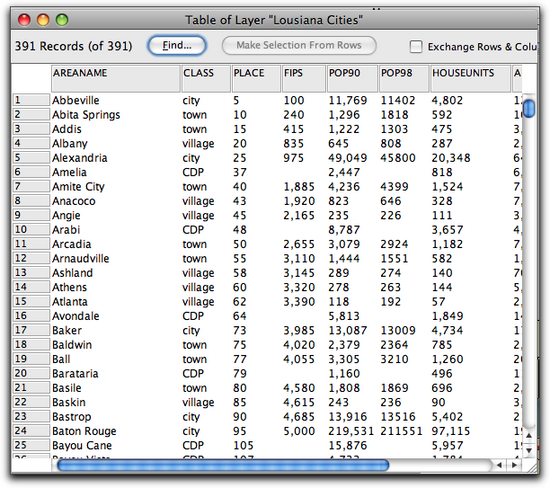This screenshot has height=488, width=550.
Task: Click the PLACE column header
Action: pos(256,78)
